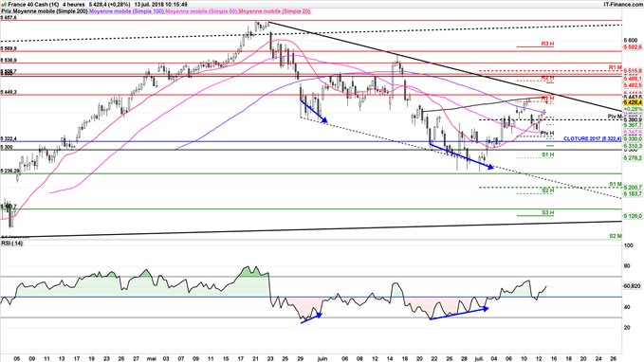Screen dimensions: 644x362
Task: Select the Piv H pivot marker
Action: click(x=546, y=134)
